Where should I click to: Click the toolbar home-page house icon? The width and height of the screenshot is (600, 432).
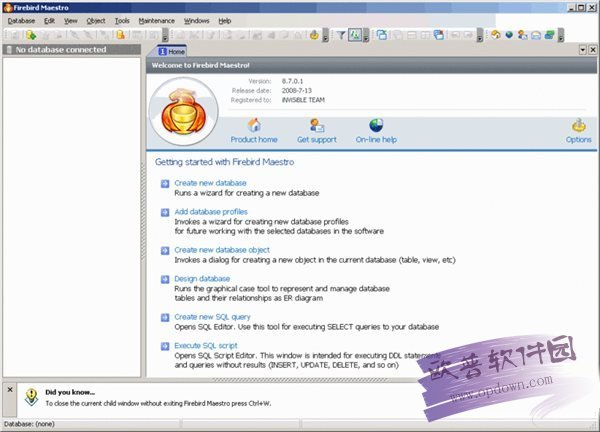496,35
